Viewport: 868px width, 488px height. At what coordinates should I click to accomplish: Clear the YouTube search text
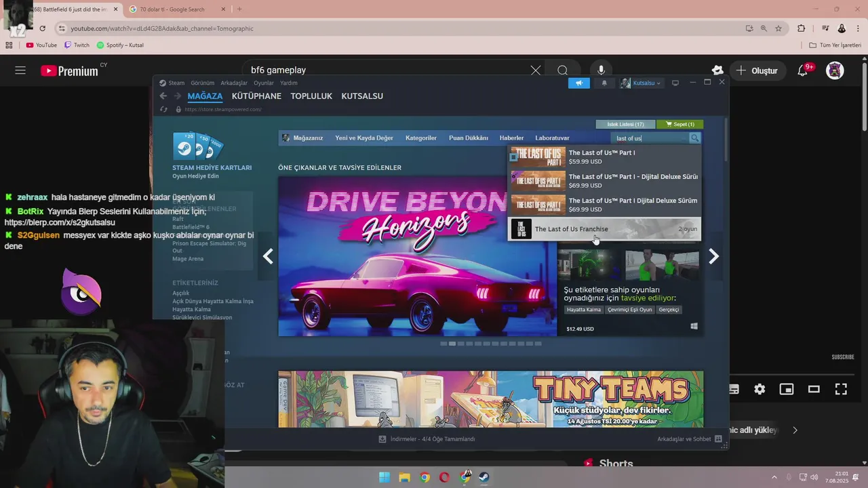536,70
